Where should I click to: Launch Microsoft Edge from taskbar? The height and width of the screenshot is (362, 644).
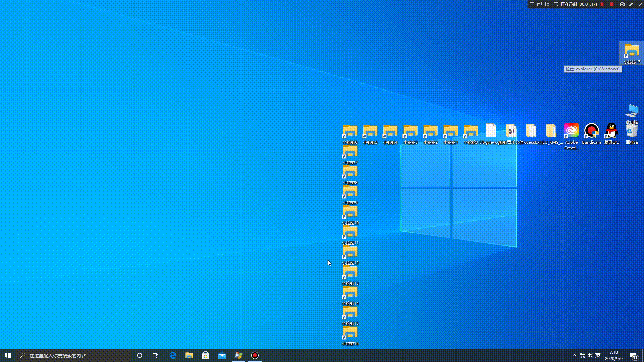click(x=173, y=355)
